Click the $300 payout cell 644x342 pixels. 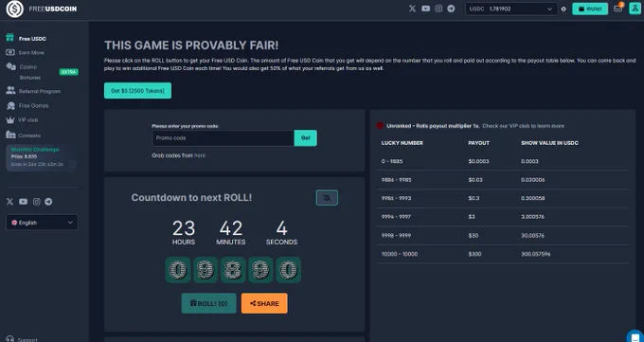pyautogui.click(x=474, y=254)
